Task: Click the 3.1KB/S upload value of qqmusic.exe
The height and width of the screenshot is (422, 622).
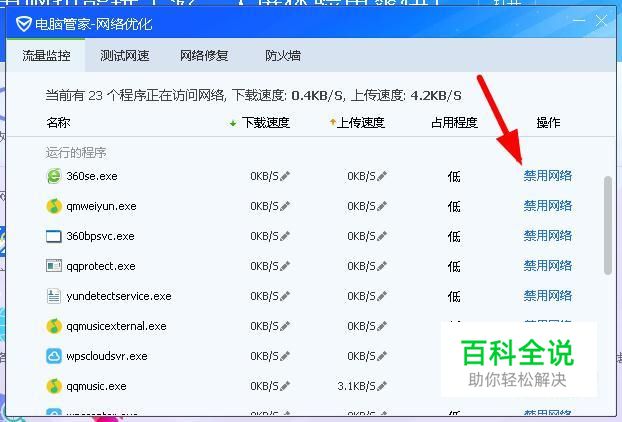Action: pyautogui.click(x=356, y=386)
